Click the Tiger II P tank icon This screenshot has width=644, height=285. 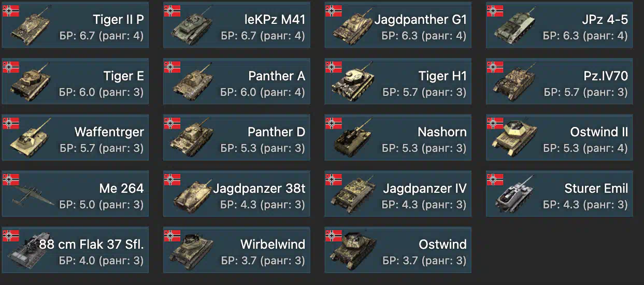pos(31,29)
